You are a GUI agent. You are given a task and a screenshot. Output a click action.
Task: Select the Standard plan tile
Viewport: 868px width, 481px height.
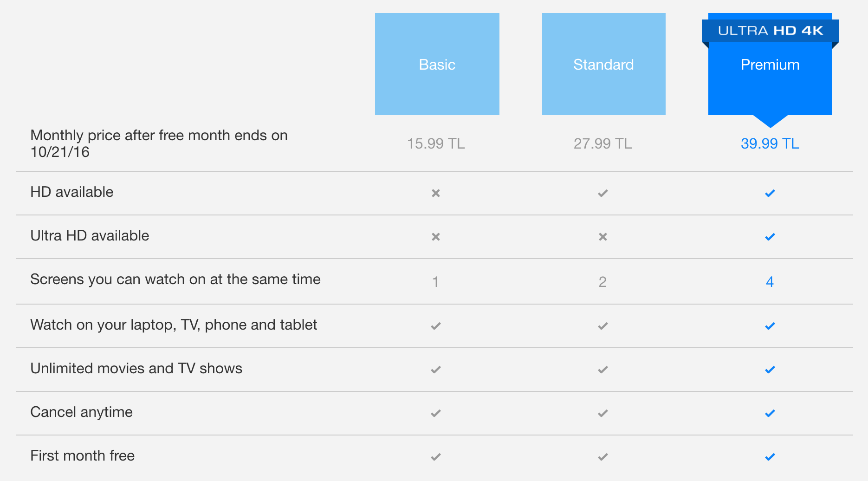pos(604,64)
